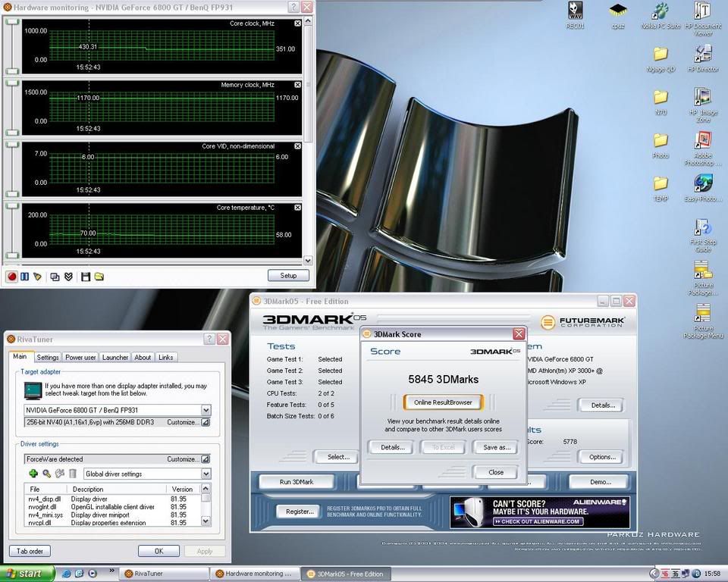Click the magnifier icon in Driver settings
728x582 pixels.
(x=46, y=474)
